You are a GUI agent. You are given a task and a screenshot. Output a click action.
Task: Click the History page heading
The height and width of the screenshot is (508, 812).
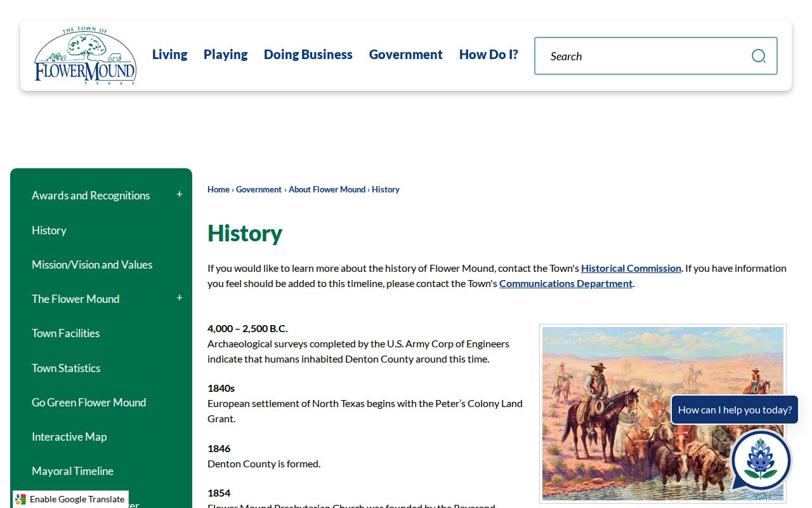click(x=245, y=233)
